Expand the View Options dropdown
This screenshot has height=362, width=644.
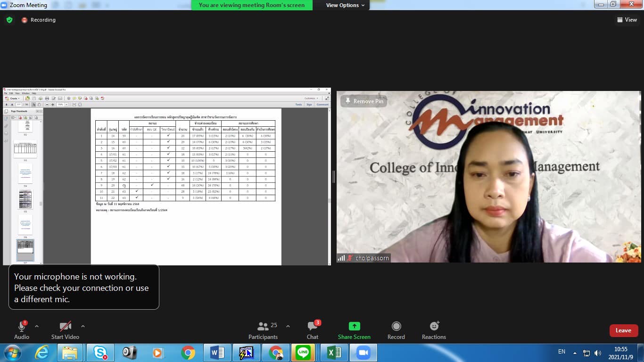tap(345, 5)
